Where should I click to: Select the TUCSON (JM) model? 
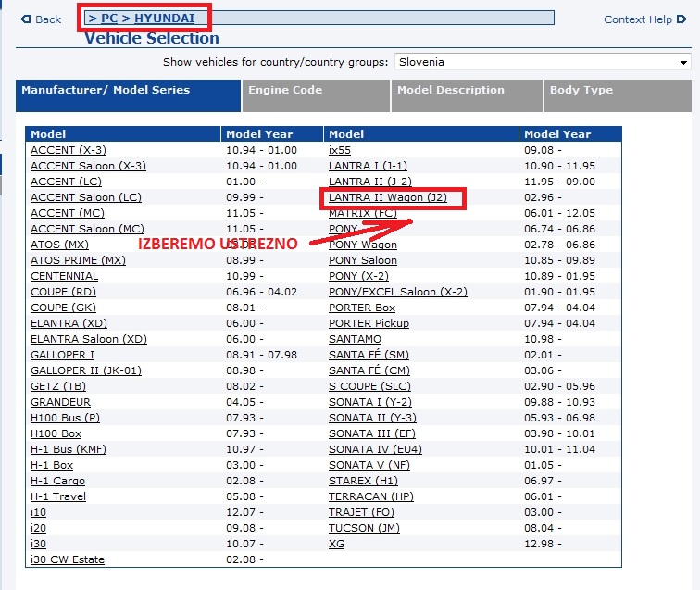[364, 528]
